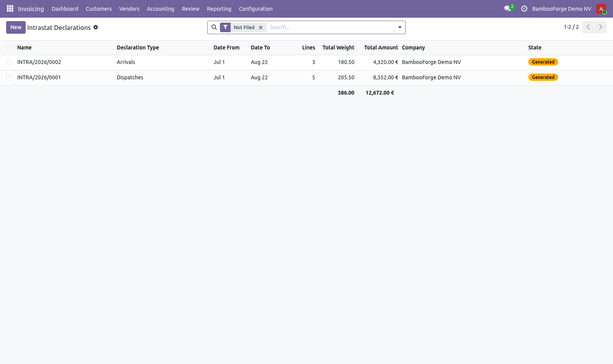Click the Dispatches declaration type cell
This screenshot has height=364, width=613.
[x=130, y=77]
